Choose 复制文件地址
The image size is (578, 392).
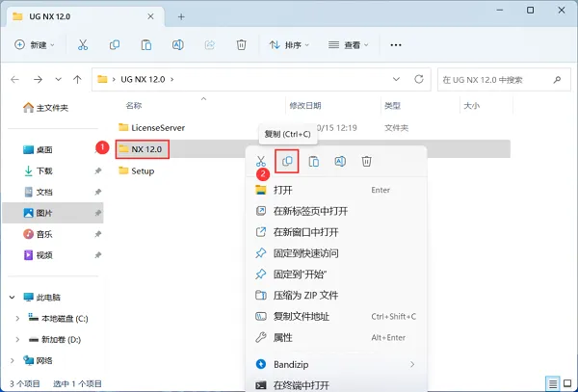[x=336, y=317]
